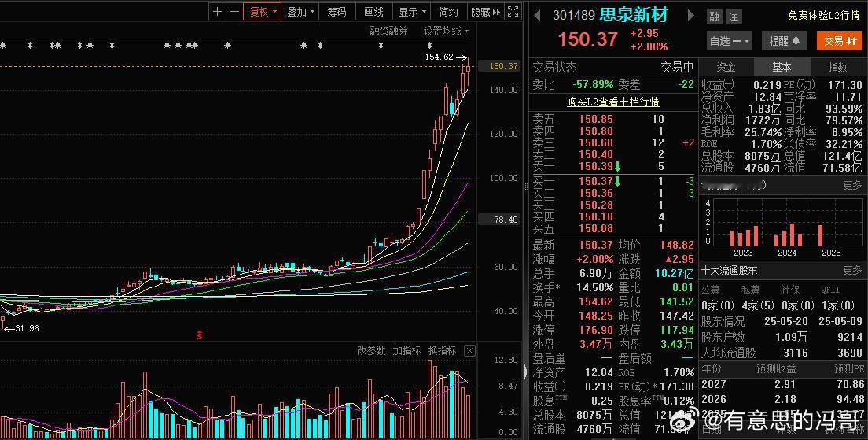This screenshot has width=868, height=440.
Task: Open 免费体验L2行情 link
Action: [x=824, y=15]
